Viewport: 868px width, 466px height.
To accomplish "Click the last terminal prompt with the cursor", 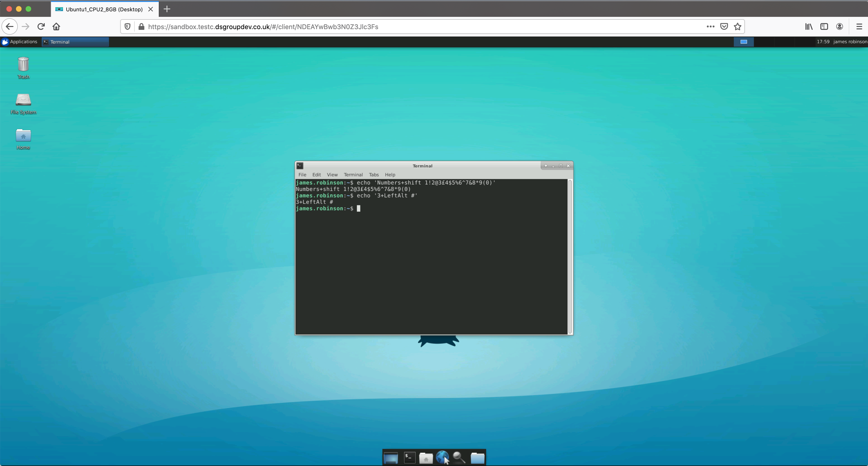I will click(328, 208).
